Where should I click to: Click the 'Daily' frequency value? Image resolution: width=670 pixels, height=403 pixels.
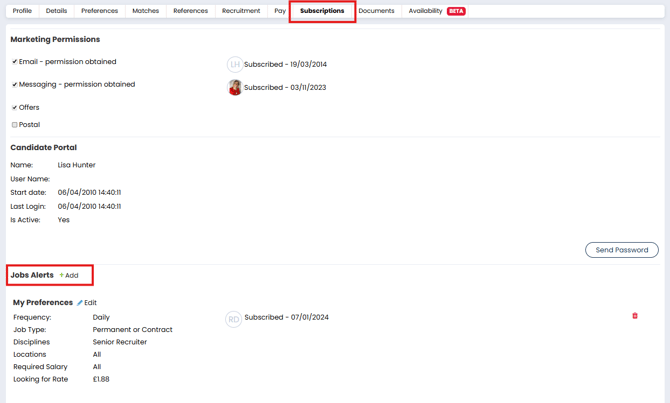tap(101, 318)
